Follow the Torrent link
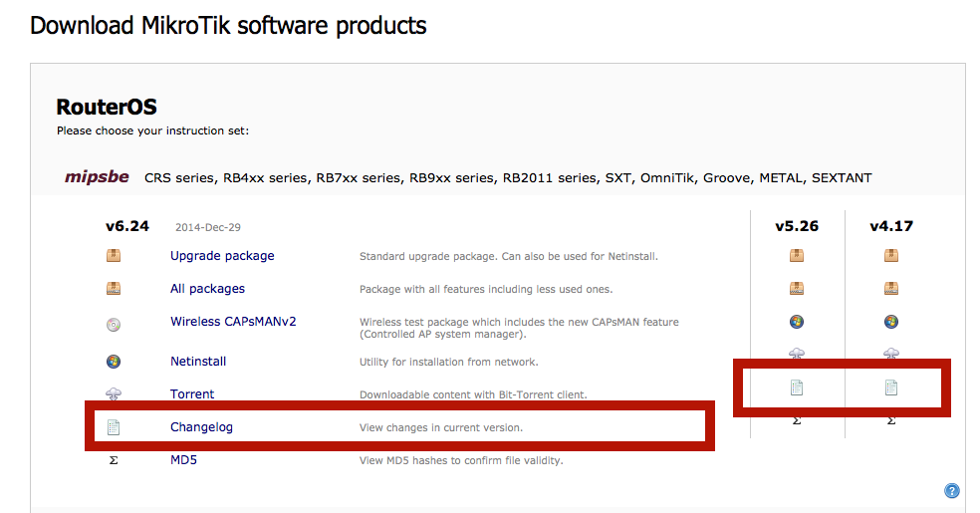 (192, 394)
